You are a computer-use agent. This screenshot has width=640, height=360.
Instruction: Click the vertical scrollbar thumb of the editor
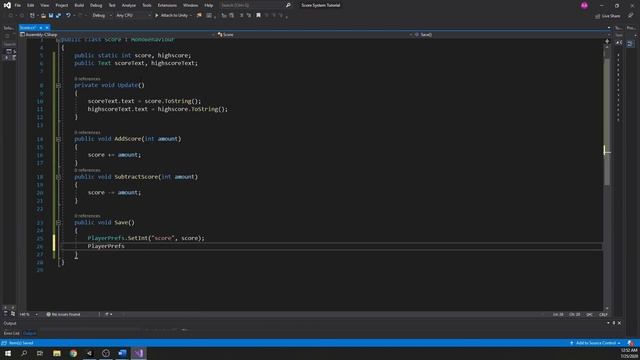tap(607, 122)
